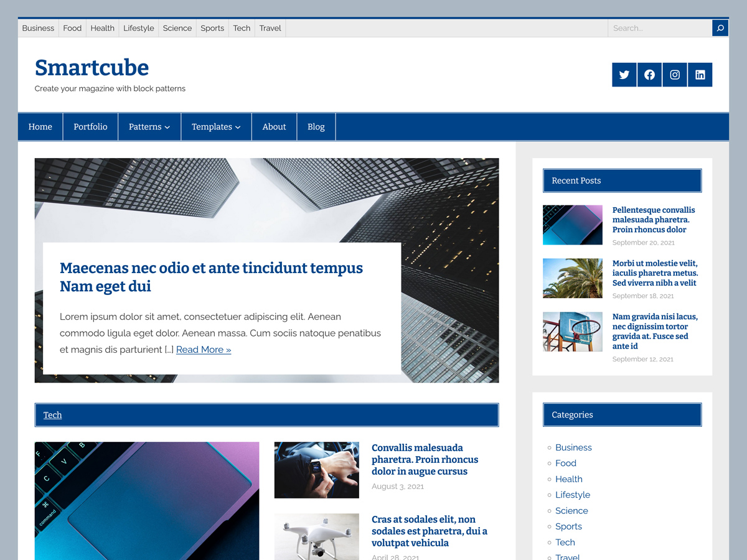The height and width of the screenshot is (560, 747).
Task: Open the Smartcube site title link
Action: (92, 67)
